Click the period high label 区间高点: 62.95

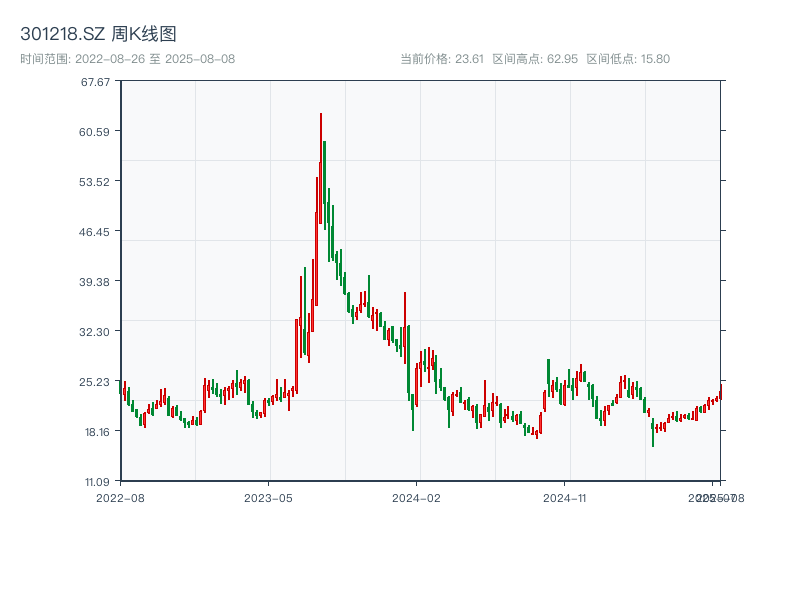(535, 59)
